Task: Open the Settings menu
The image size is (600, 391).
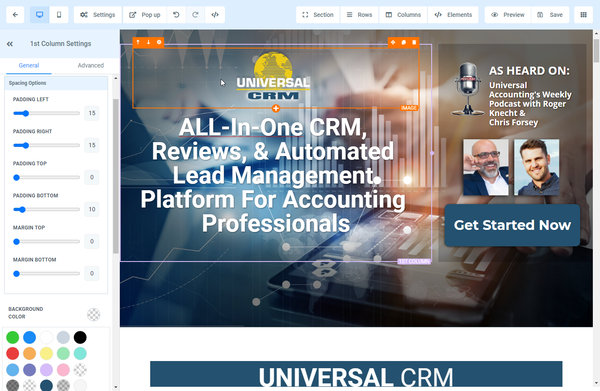Action: point(98,15)
